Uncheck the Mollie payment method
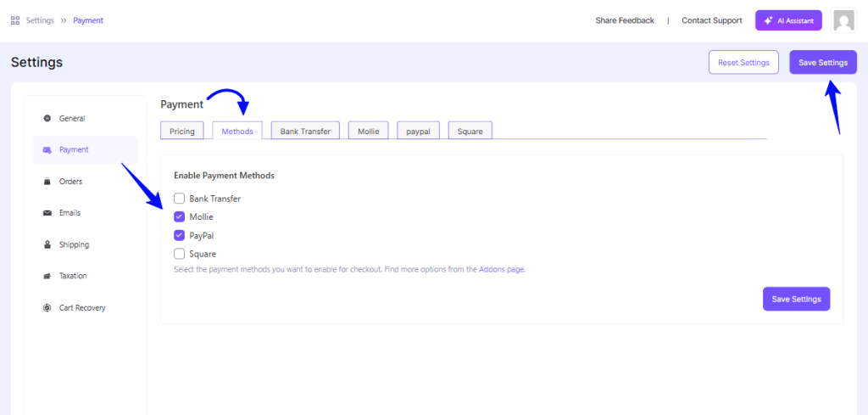 pyautogui.click(x=180, y=216)
